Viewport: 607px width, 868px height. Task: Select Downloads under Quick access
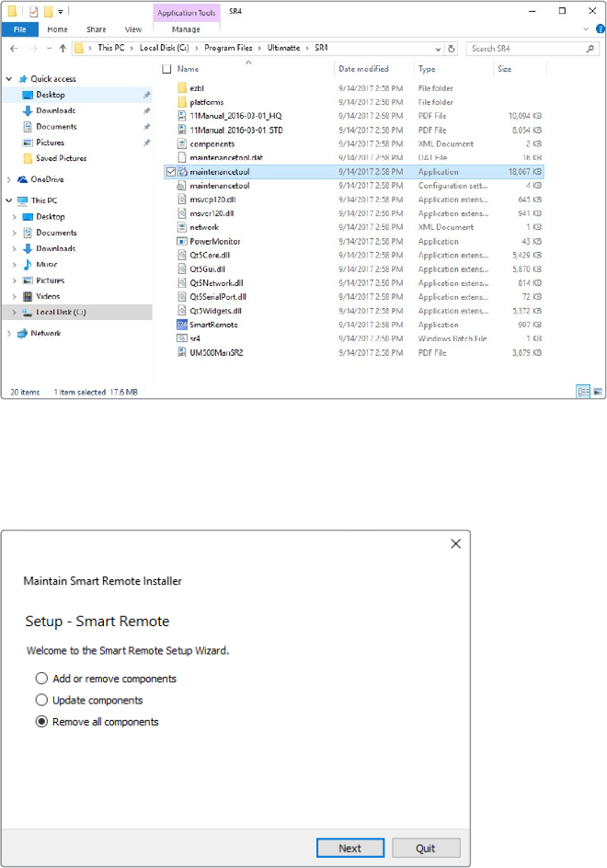coord(56,110)
